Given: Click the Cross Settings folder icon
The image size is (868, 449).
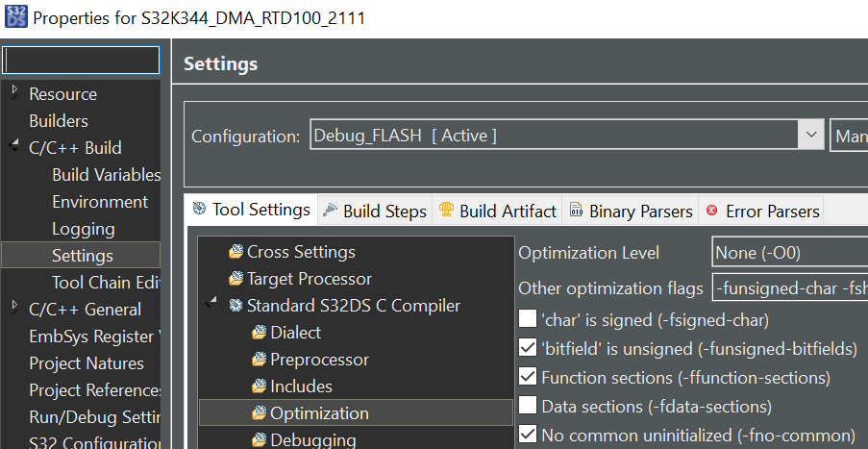Looking at the screenshot, I should (x=236, y=253).
